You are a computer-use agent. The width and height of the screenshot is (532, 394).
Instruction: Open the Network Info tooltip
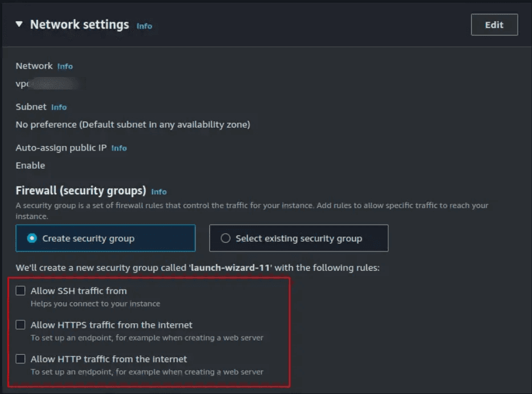pyautogui.click(x=64, y=66)
